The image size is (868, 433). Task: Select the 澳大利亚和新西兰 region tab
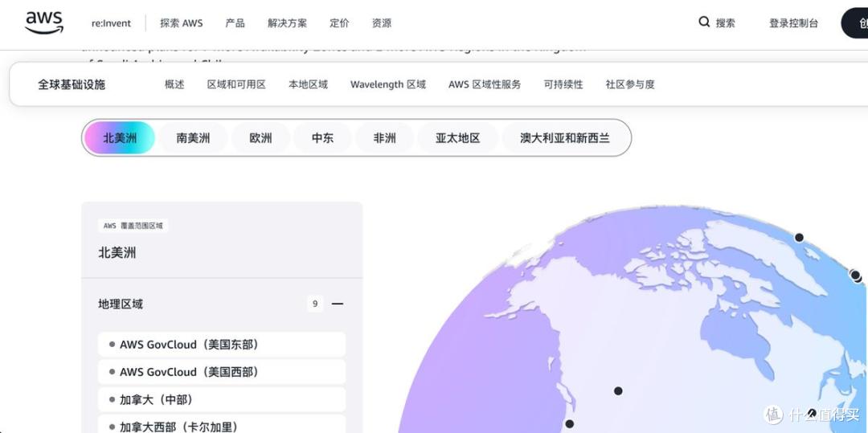point(565,137)
